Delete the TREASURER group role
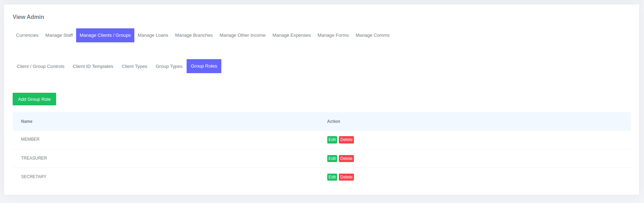This screenshot has height=203, width=644. click(346, 159)
